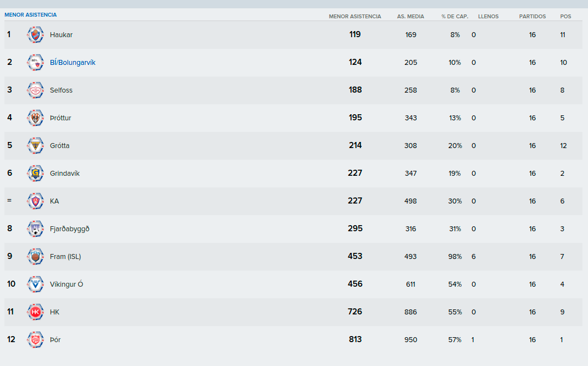Viewport: 588px width, 366px height.
Task: Open the BÍ/Bolungarvík team link
Action: click(x=73, y=63)
